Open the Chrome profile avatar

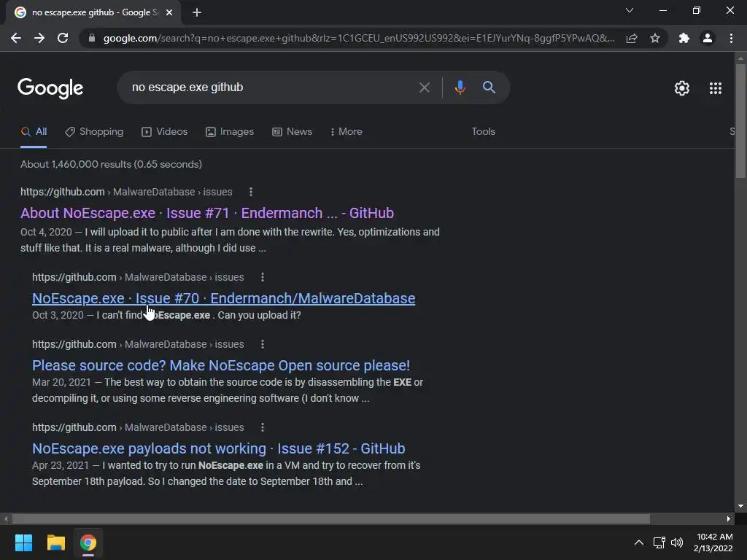(708, 38)
